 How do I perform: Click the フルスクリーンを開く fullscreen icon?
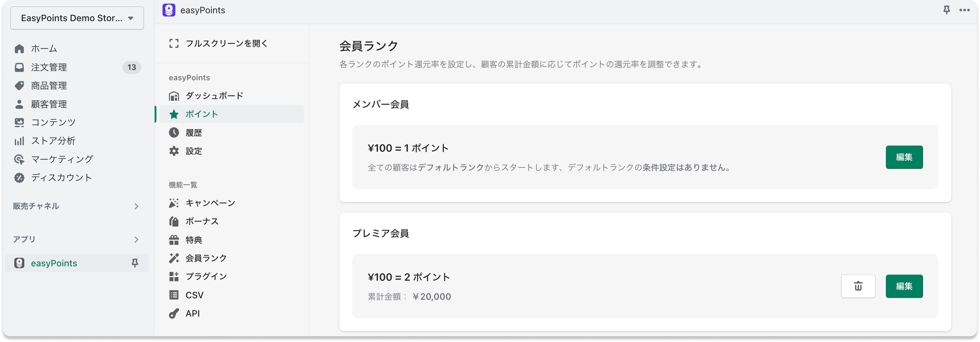click(x=174, y=43)
